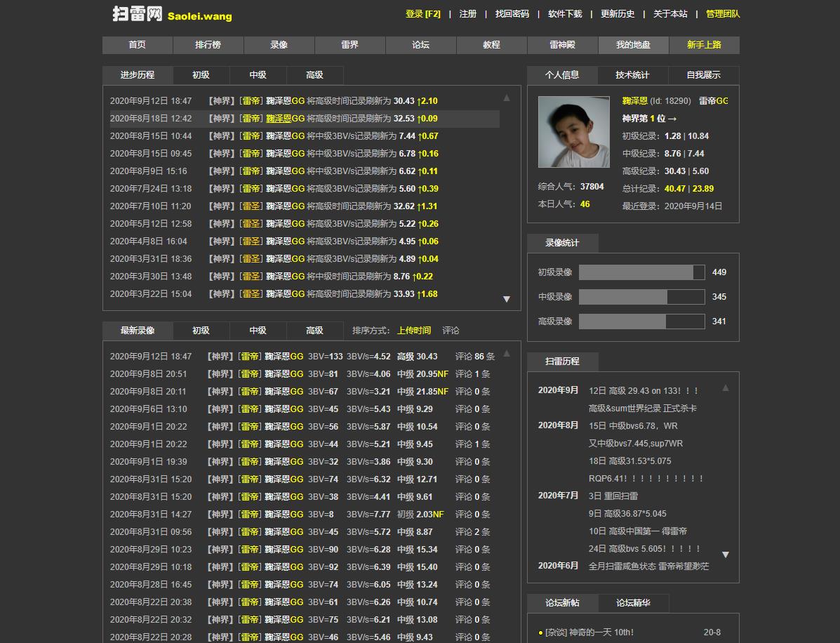Viewport: 840px width, 643px height.
Task: Click the 登录 [F2] login link
Action: (423, 14)
